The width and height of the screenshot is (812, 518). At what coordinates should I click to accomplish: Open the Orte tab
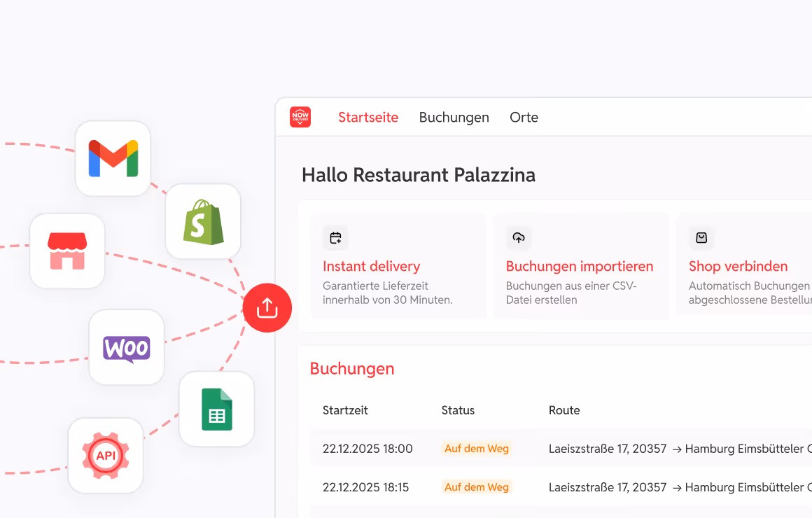(x=524, y=117)
